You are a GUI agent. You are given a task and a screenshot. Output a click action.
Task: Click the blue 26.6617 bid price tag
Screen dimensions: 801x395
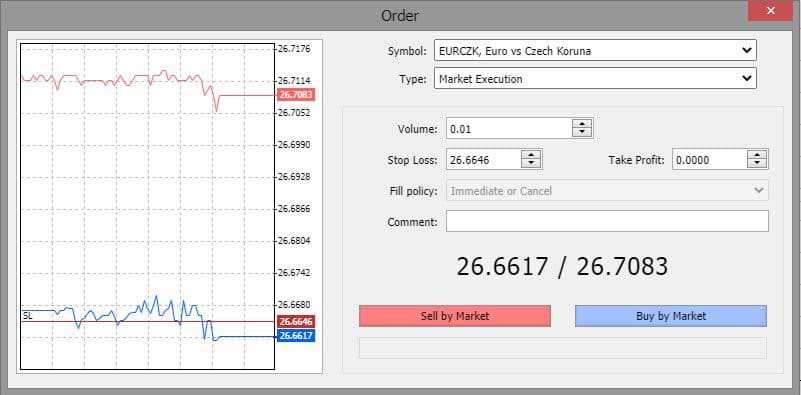[x=296, y=336]
